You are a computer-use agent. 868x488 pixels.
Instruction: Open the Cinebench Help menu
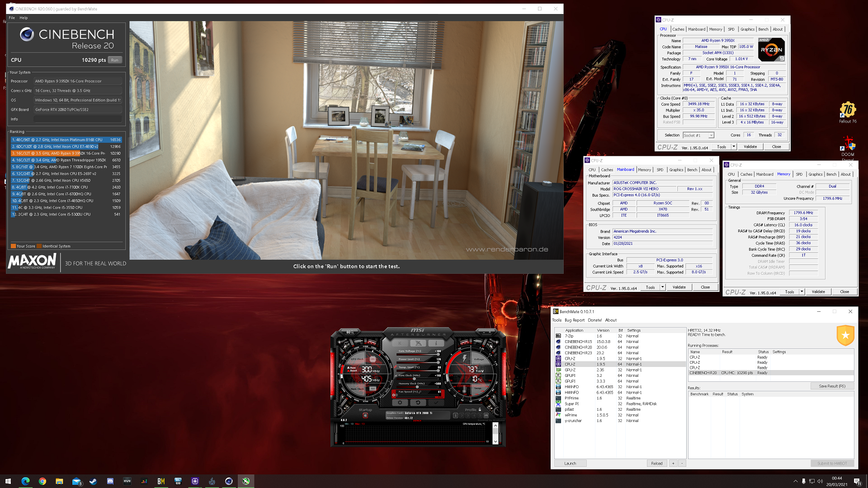coord(24,18)
